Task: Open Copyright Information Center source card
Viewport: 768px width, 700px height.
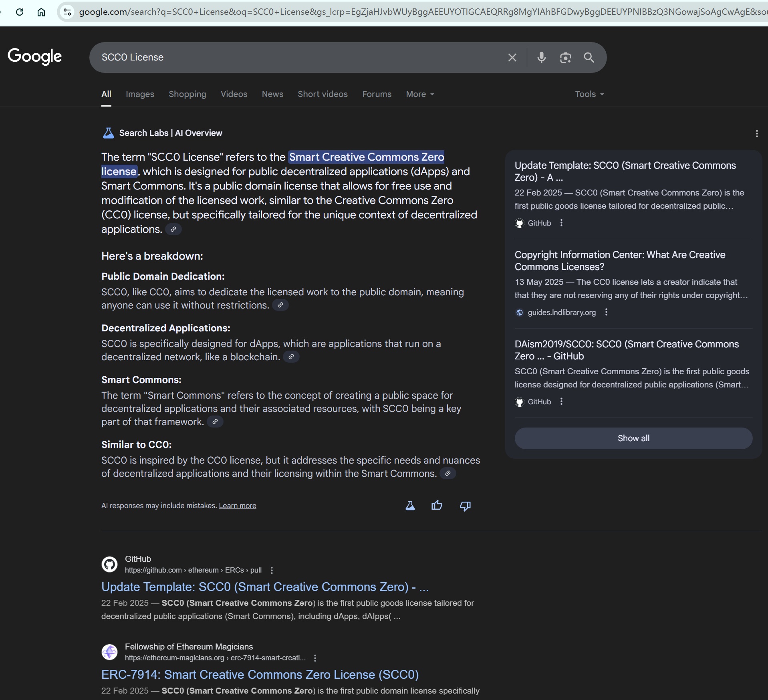Action: click(620, 261)
